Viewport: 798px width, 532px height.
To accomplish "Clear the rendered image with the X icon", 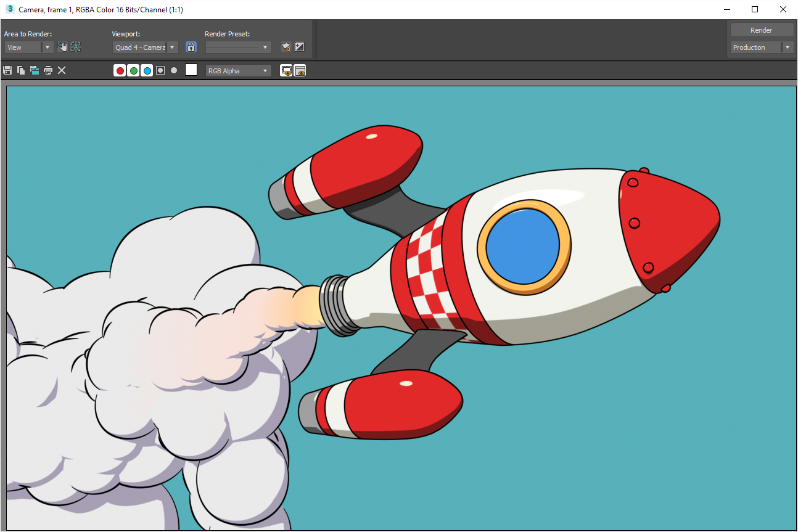I will click(62, 70).
